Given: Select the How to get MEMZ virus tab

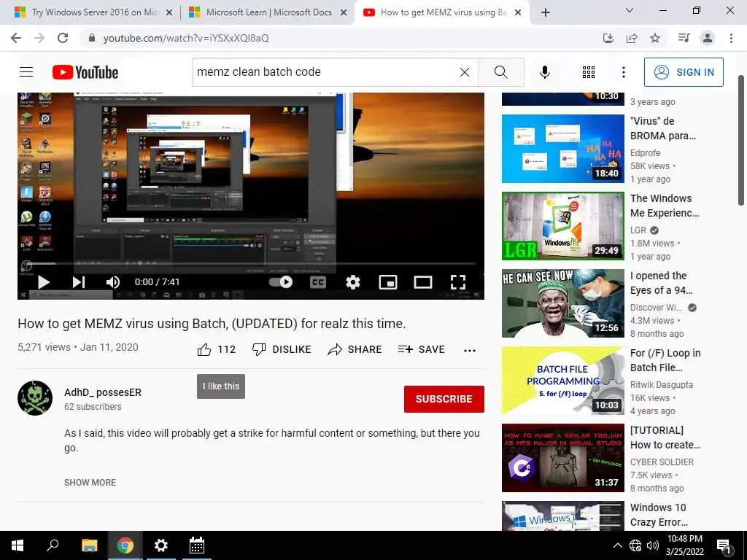Looking at the screenshot, I should coord(442,12).
